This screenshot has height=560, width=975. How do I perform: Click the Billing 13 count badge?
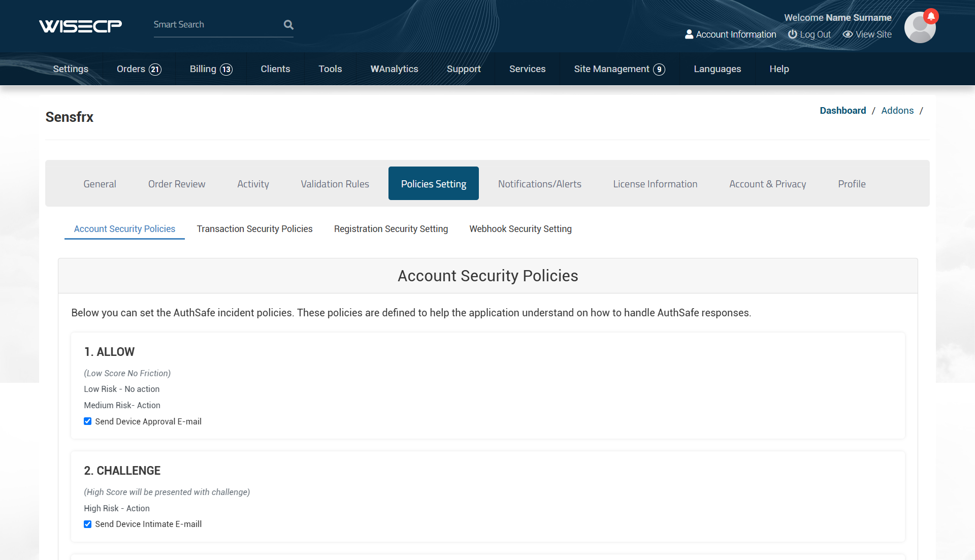click(226, 70)
